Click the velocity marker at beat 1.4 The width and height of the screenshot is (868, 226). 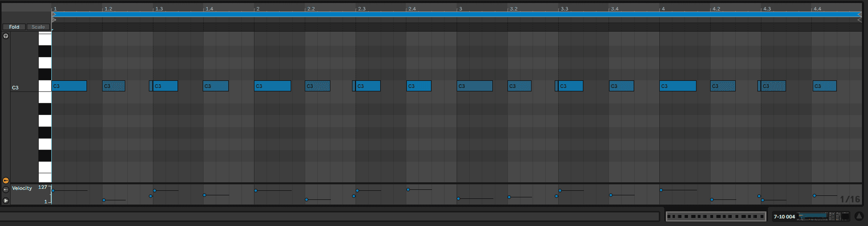(x=205, y=195)
